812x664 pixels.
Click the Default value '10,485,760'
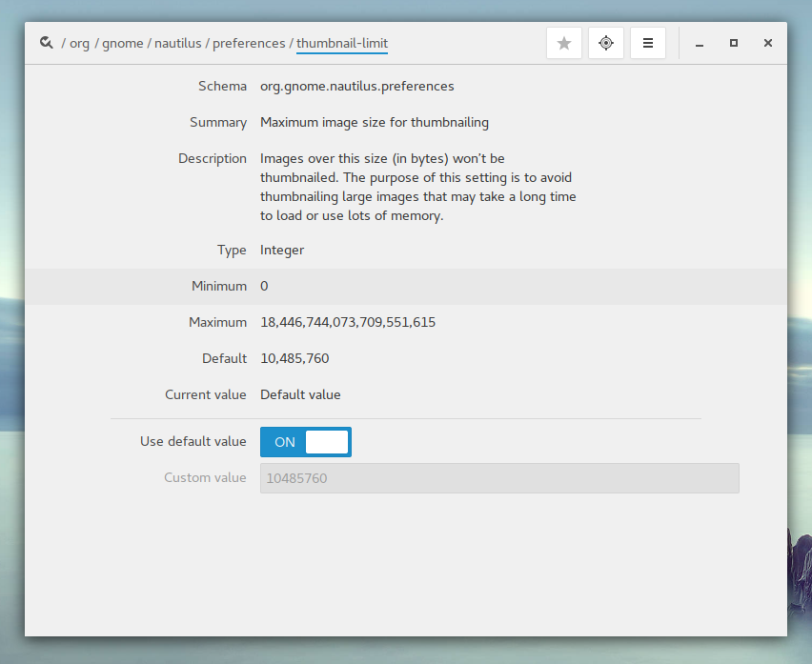[x=294, y=358]
